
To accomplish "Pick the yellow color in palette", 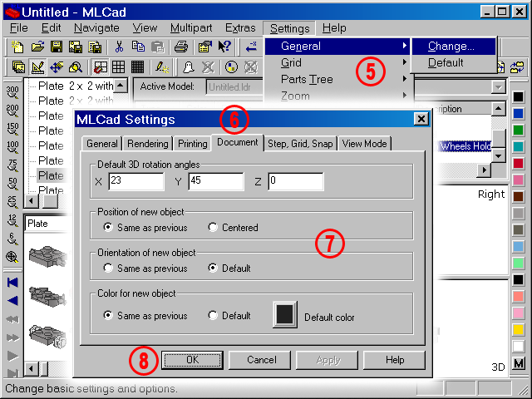I will 518,329.
